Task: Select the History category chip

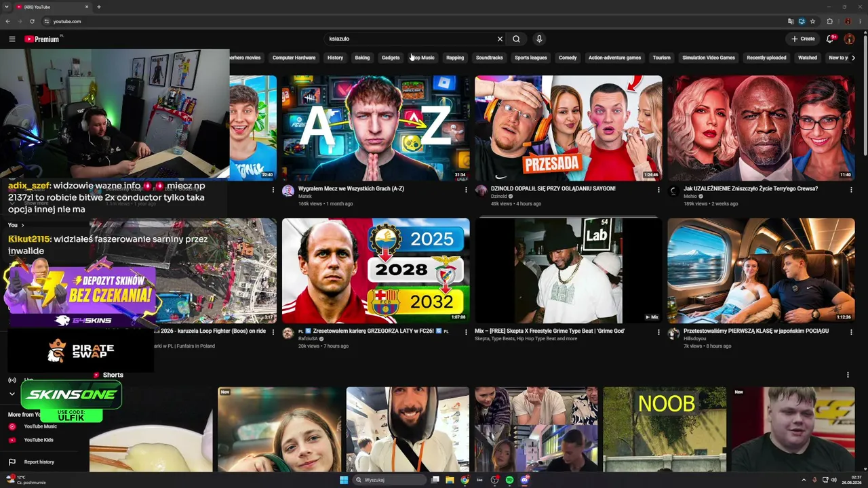Action: pyautogui.click(x=335, y=58)
